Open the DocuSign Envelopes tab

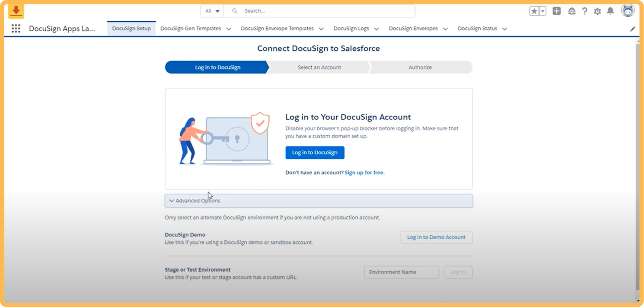413,29
